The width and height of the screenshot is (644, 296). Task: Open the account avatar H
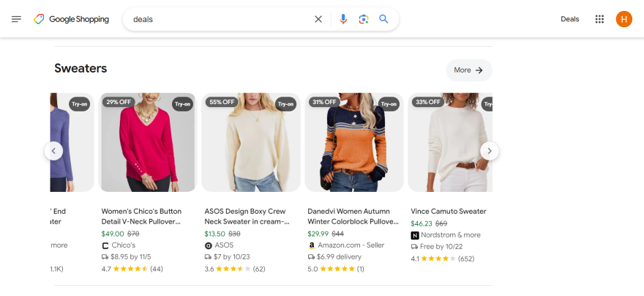(624, 19)
